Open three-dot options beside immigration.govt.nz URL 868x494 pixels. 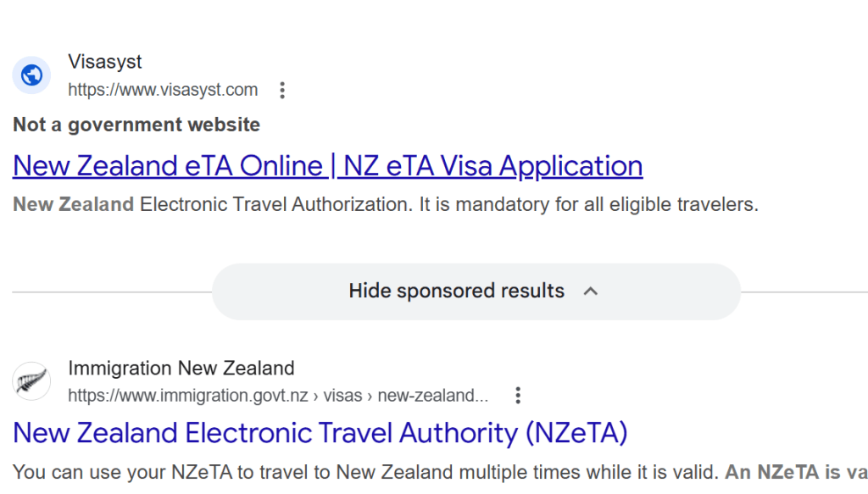click(518, 395)
